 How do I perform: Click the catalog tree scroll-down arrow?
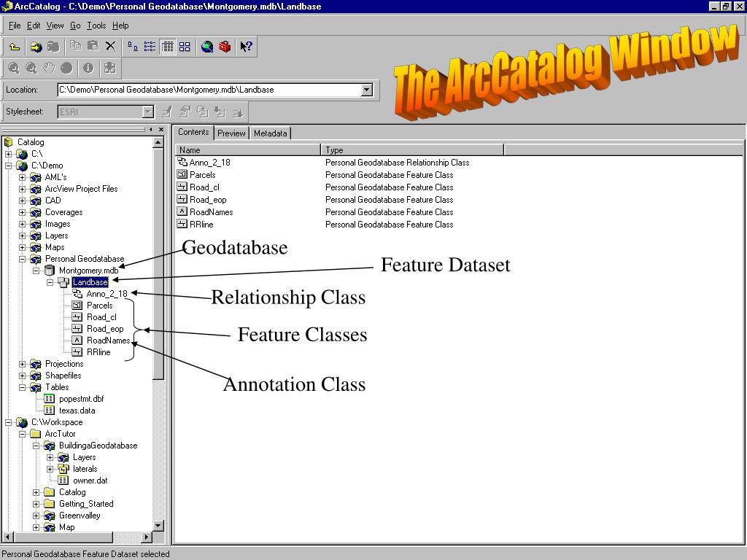pyautogui.click(x=158, y=526)
